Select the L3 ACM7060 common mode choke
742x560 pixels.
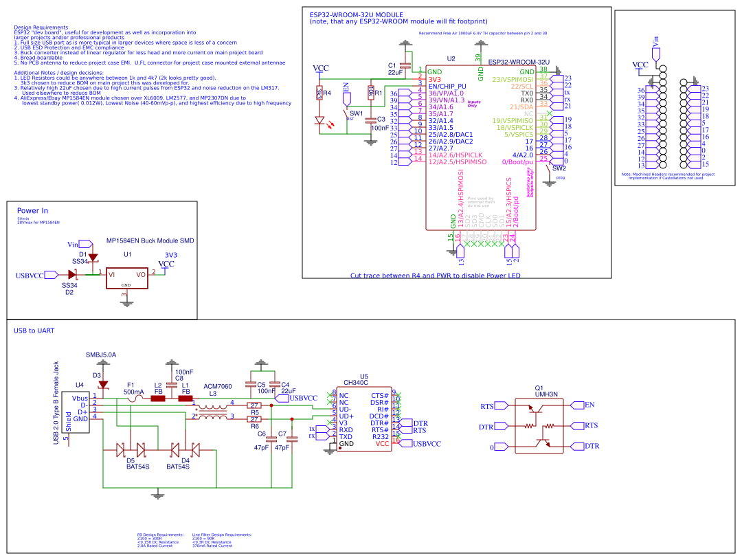212,412
